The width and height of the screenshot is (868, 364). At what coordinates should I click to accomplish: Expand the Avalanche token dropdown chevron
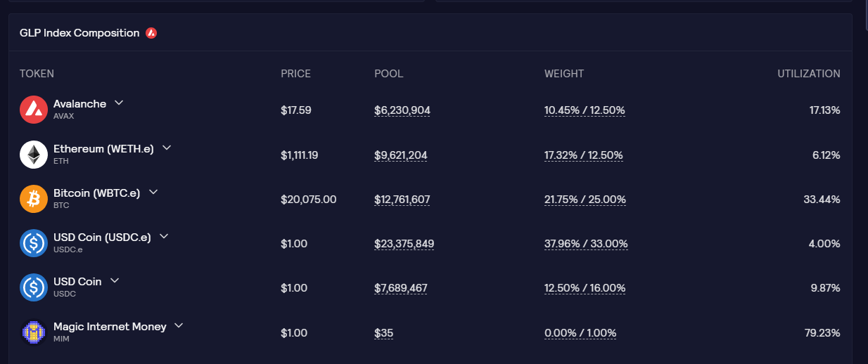coord(119,103)
